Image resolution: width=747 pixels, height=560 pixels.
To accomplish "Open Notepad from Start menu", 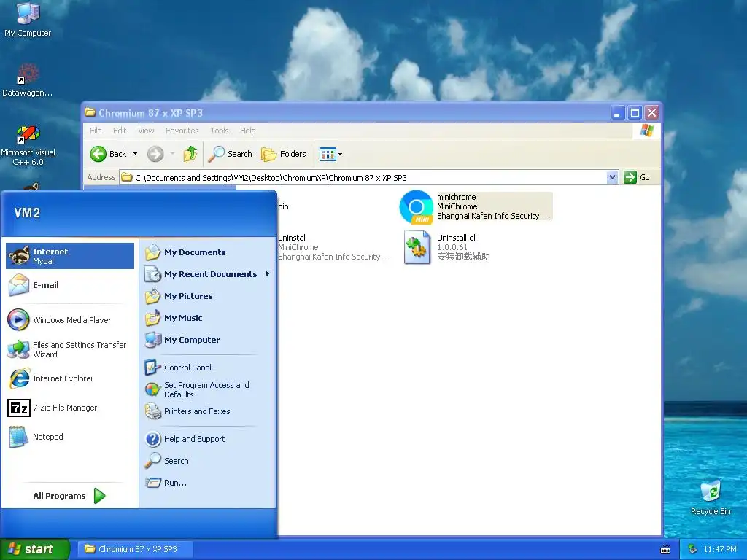I will 70,437.
